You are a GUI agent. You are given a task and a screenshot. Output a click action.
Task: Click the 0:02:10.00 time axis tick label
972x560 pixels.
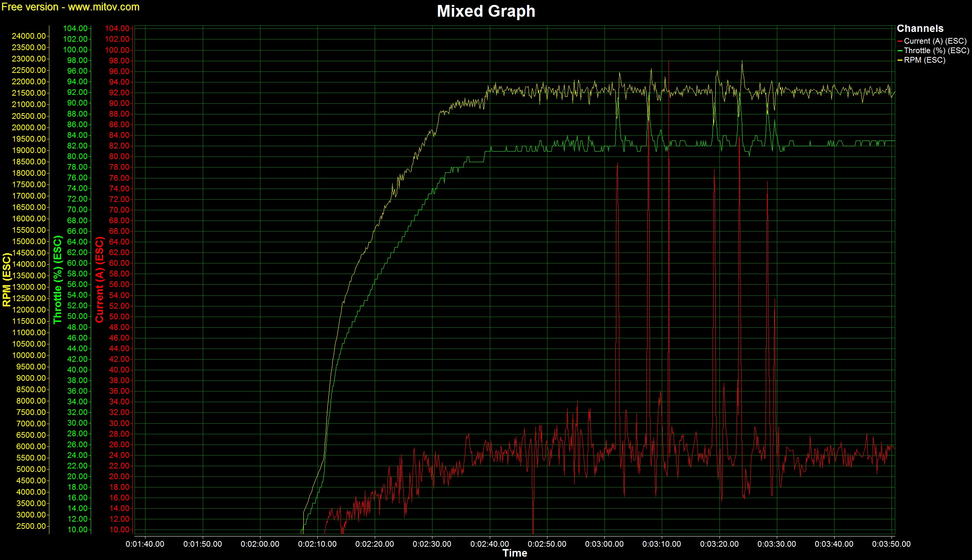(x=317, y=544)
